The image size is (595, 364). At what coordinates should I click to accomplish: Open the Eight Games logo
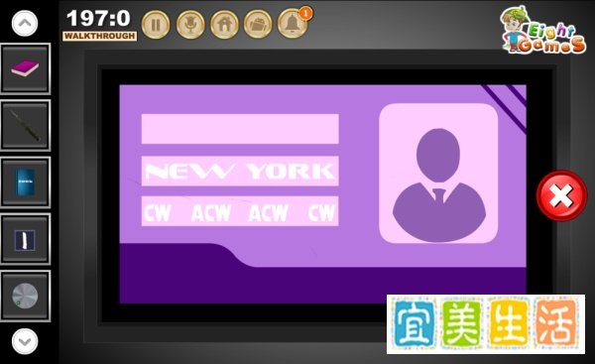point(542,30)
